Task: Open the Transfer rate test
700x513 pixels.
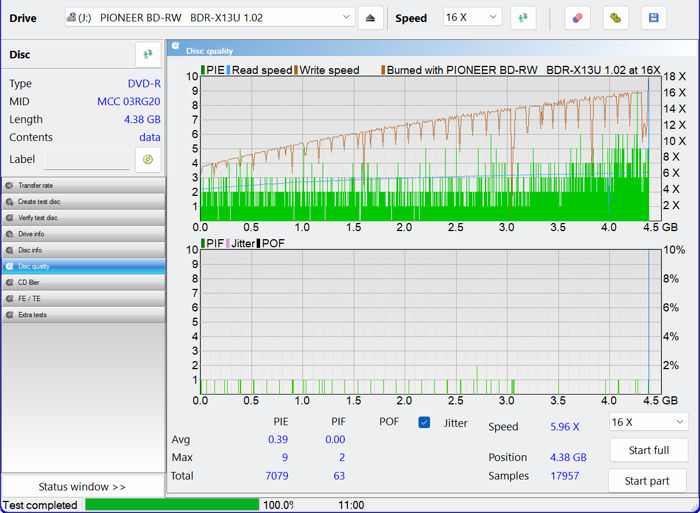Action: tap(83, 186)
